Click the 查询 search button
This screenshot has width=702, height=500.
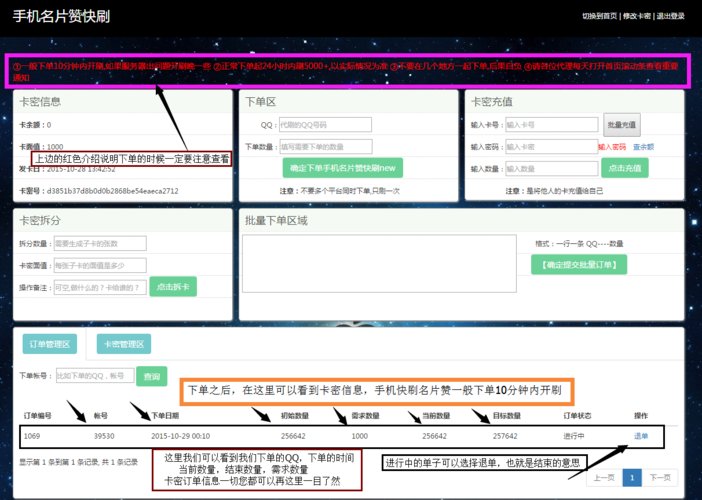[152, 376]
